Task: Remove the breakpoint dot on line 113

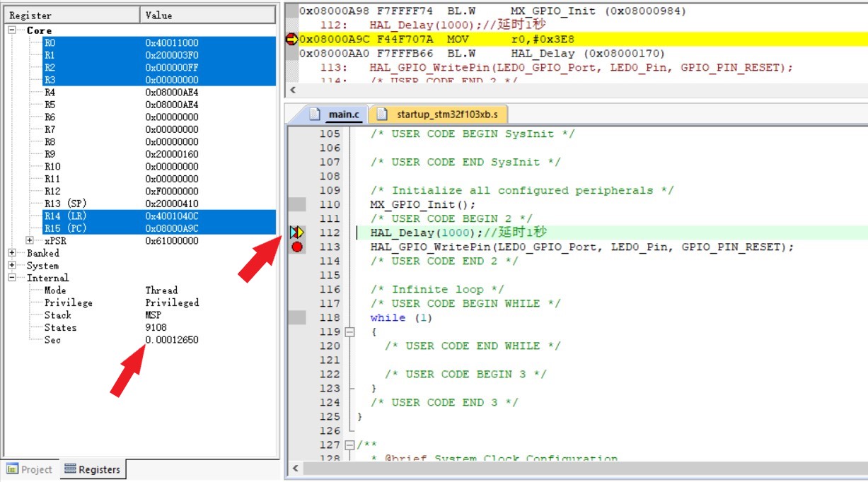Action: [x=297, y=247]
